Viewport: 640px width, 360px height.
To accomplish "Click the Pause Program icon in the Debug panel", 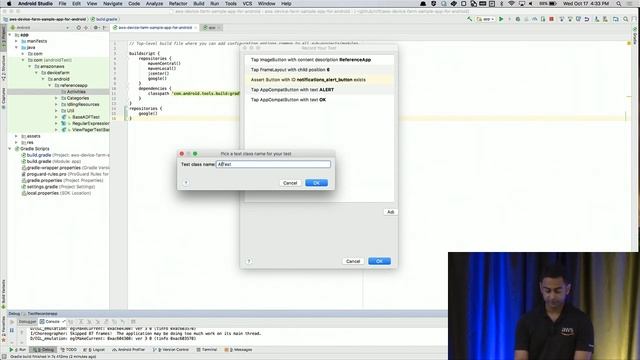I will 12,330.
